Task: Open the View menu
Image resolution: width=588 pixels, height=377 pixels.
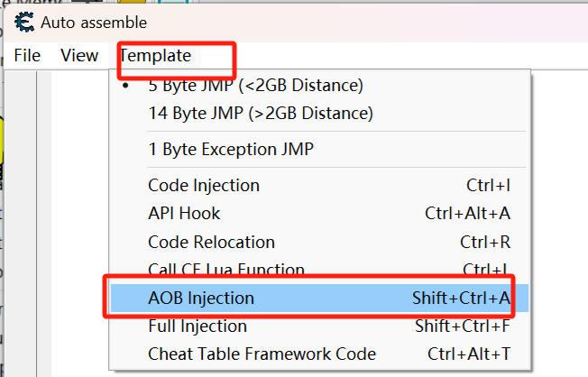Action: 79,56
